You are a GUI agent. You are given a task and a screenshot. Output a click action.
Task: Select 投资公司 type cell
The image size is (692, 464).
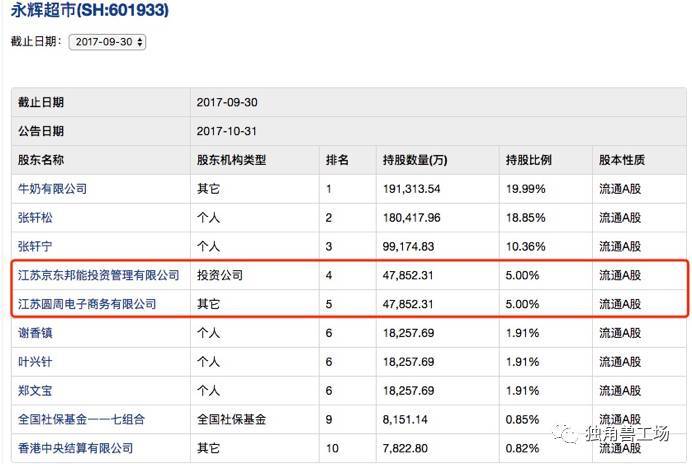(220, 275)
